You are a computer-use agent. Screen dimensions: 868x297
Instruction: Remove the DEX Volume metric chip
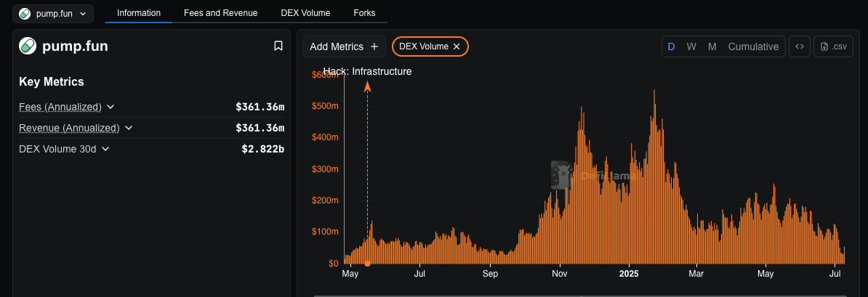tap(457, 46)
